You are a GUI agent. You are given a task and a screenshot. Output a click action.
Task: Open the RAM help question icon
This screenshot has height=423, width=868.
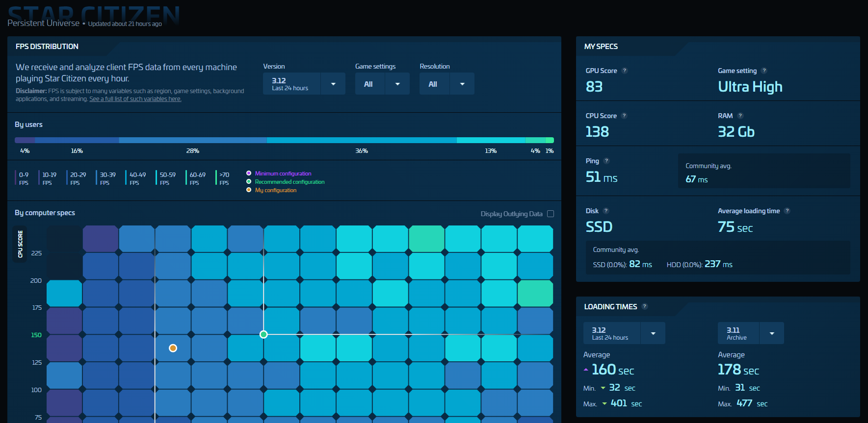point(740,116)
